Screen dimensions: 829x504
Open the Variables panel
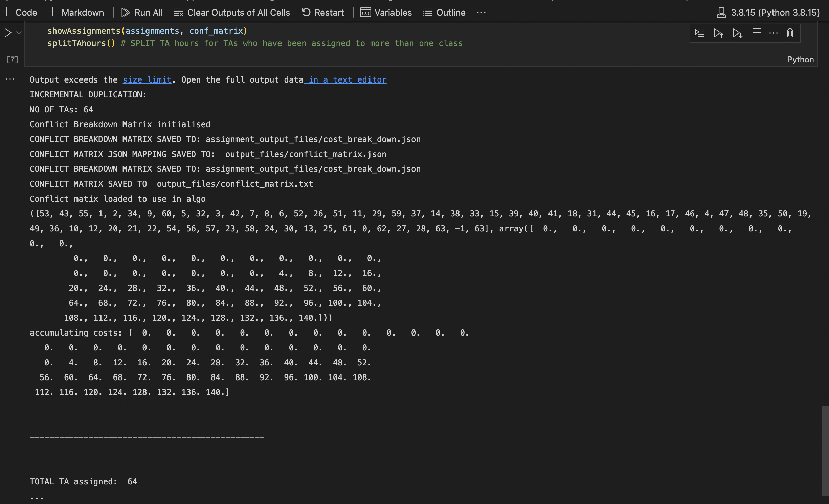386,13
